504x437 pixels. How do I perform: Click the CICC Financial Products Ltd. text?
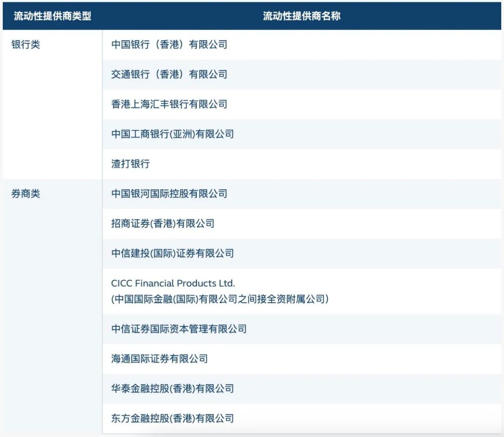point(173,284)
